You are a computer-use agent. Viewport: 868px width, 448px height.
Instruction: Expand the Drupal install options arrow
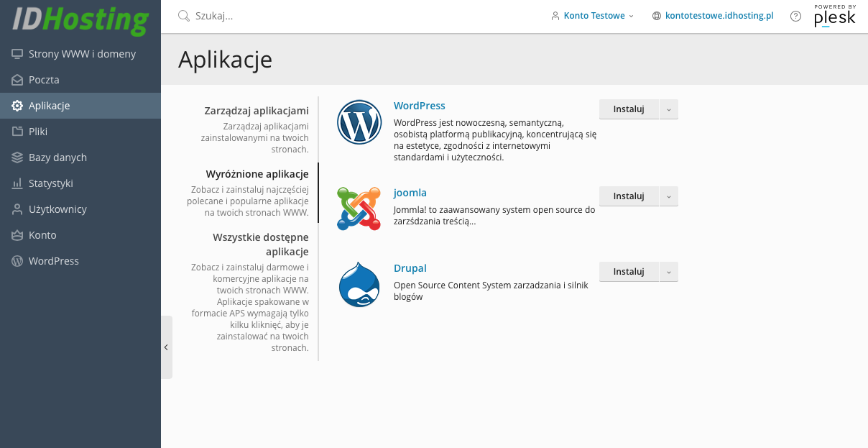(x=669, y=272)
